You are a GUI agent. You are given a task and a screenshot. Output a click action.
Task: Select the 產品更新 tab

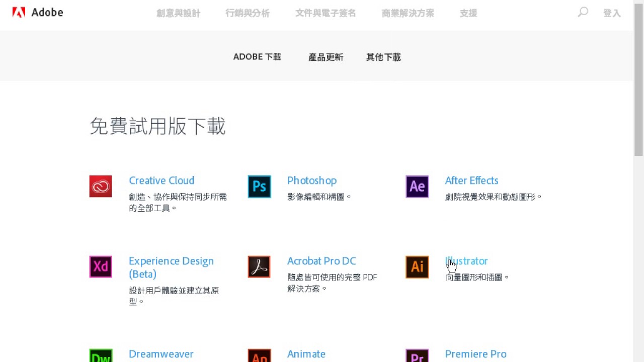tap(326, 57)
